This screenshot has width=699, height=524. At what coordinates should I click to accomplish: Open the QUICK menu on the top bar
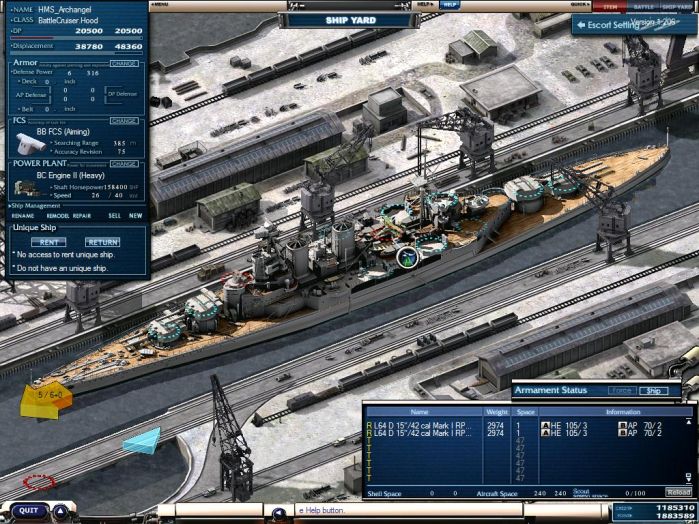point(580,4)
